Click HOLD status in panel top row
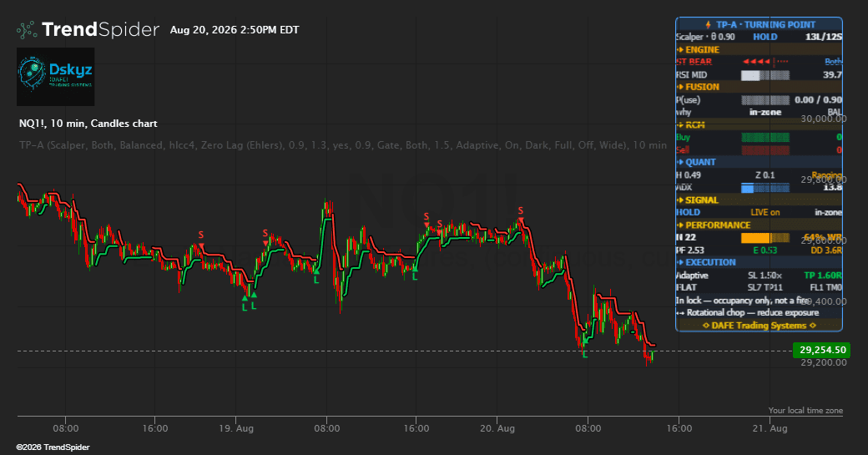868x455 pixels. (x=765, y=37)
